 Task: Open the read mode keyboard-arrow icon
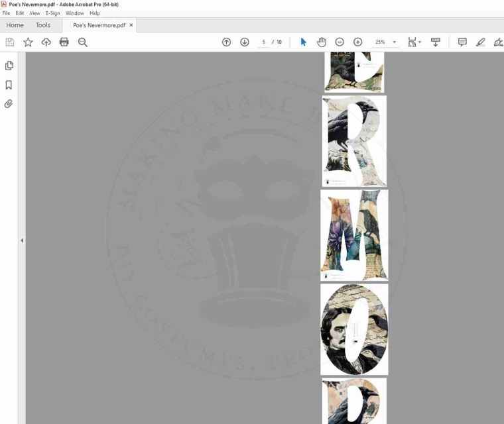click(436, 42)
